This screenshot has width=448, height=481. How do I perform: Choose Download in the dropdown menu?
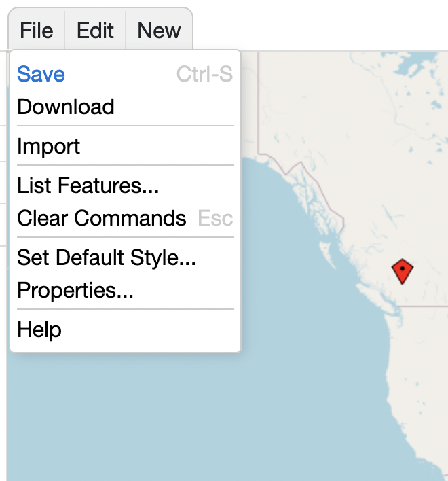click(66, 107)
